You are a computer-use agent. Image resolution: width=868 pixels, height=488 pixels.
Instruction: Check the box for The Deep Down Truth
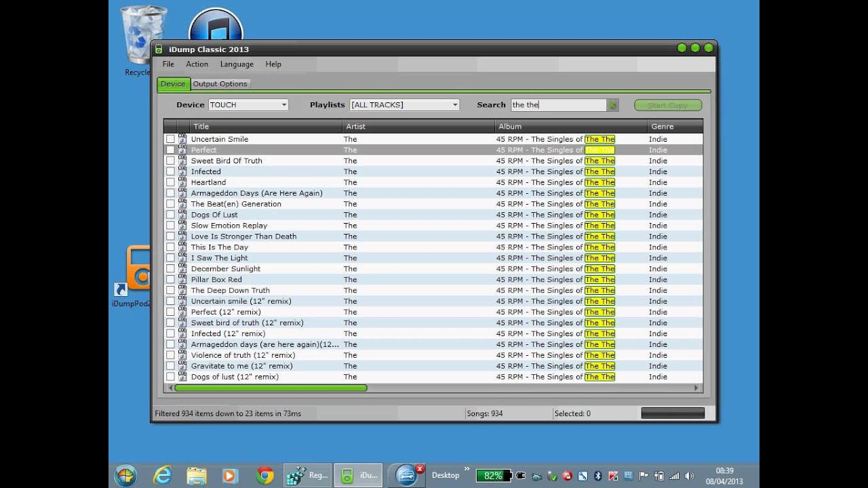click(170, 290)
